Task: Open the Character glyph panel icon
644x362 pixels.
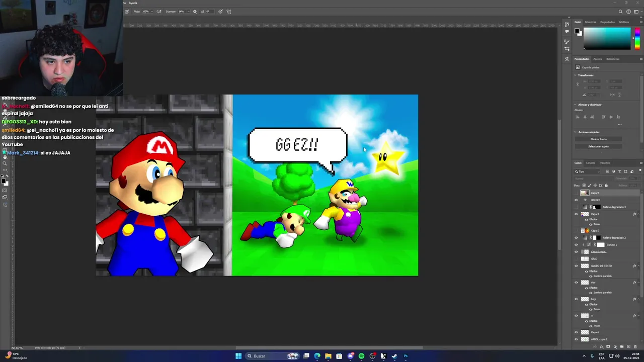Action: 567,59
